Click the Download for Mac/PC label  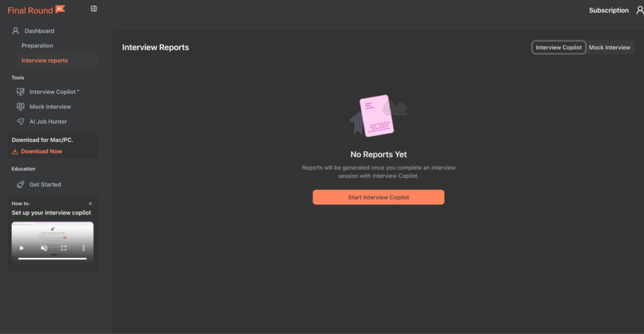(42, 140)
